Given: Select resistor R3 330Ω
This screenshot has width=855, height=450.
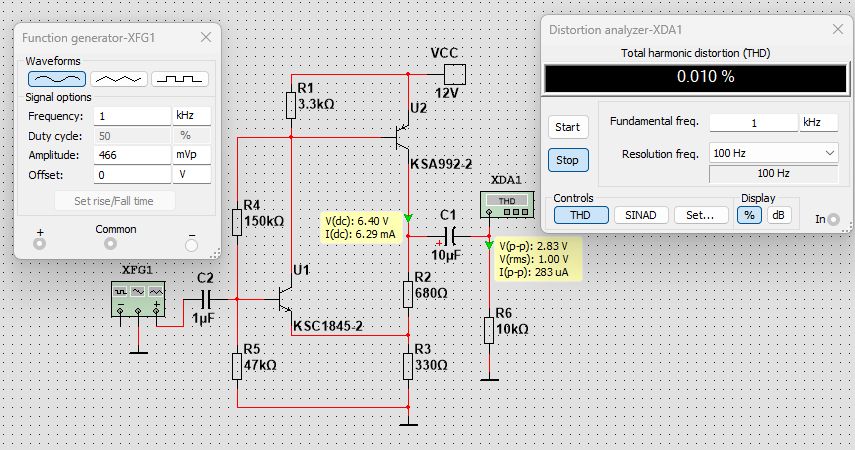Looking at the screenshot, I should pyautogui.click(x=408, y=366).
